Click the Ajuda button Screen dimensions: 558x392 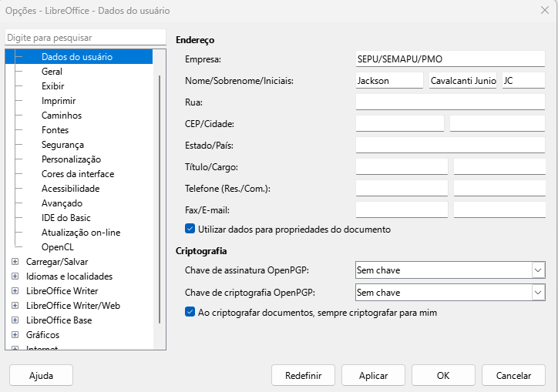click(42, 375)
